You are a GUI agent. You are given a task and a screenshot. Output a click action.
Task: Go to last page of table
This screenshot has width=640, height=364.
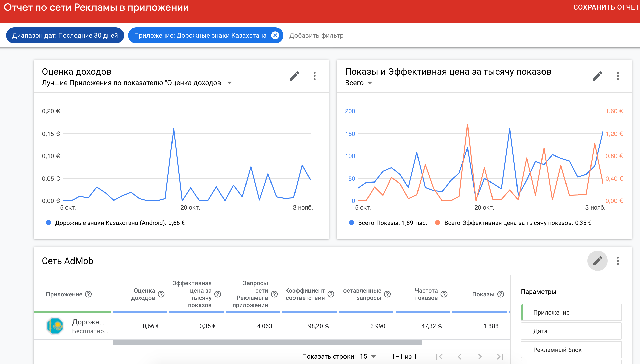click(500, 356)
